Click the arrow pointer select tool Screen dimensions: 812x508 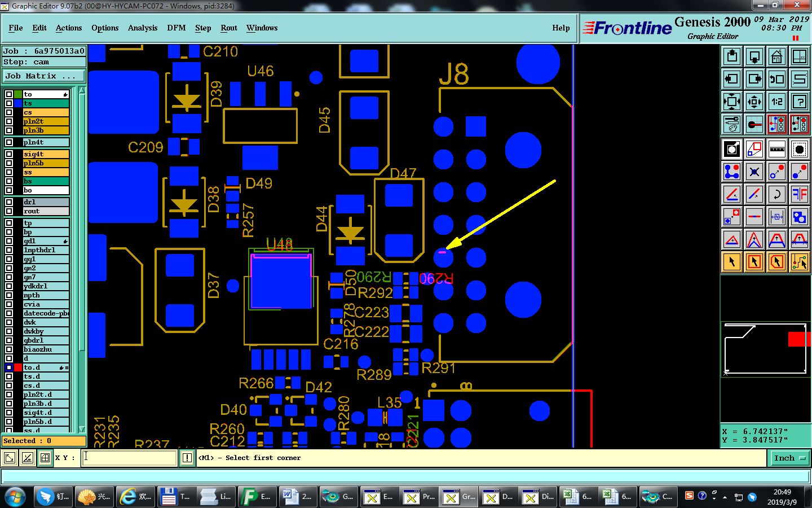click(732, 262)
